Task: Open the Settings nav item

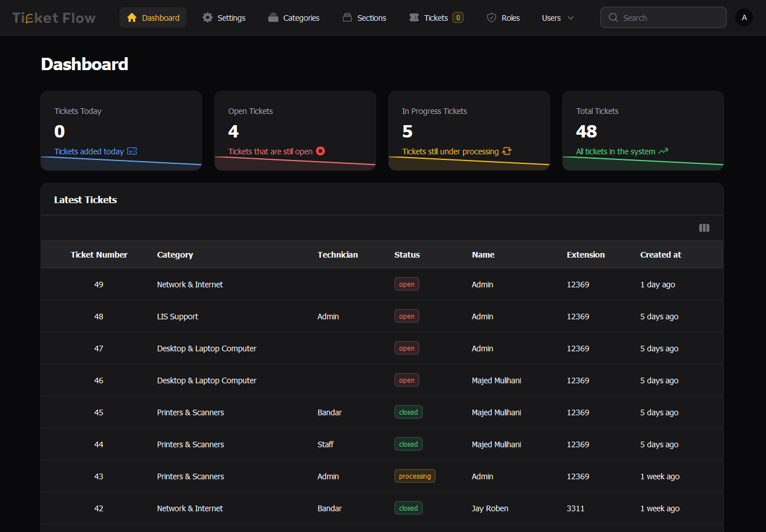Action: click(x=224, y=17)
